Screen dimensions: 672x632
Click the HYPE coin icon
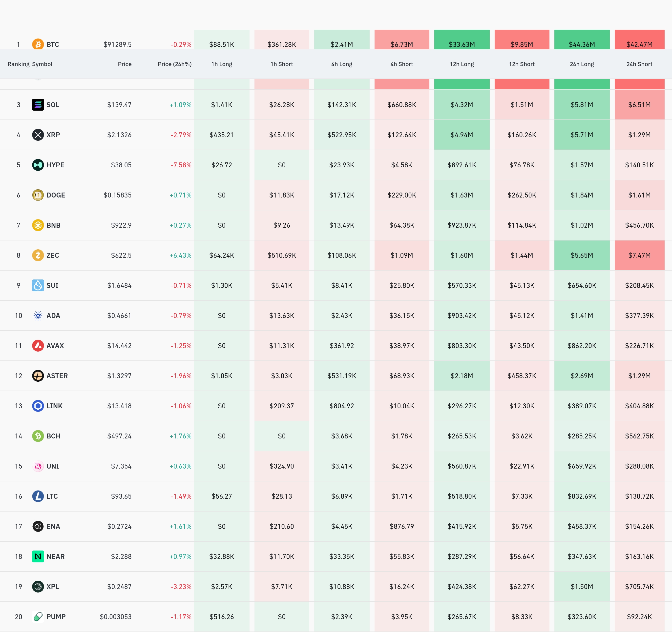(38, 165)
